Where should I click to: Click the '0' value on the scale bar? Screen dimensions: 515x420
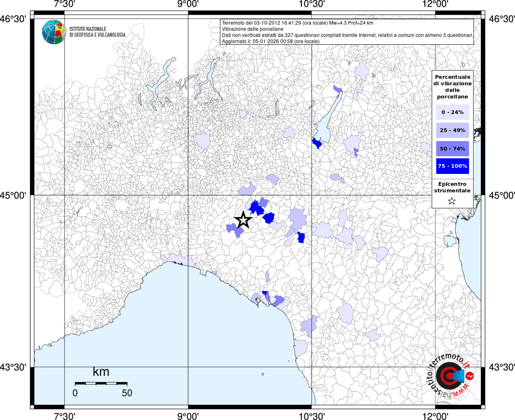pos(75,393)
